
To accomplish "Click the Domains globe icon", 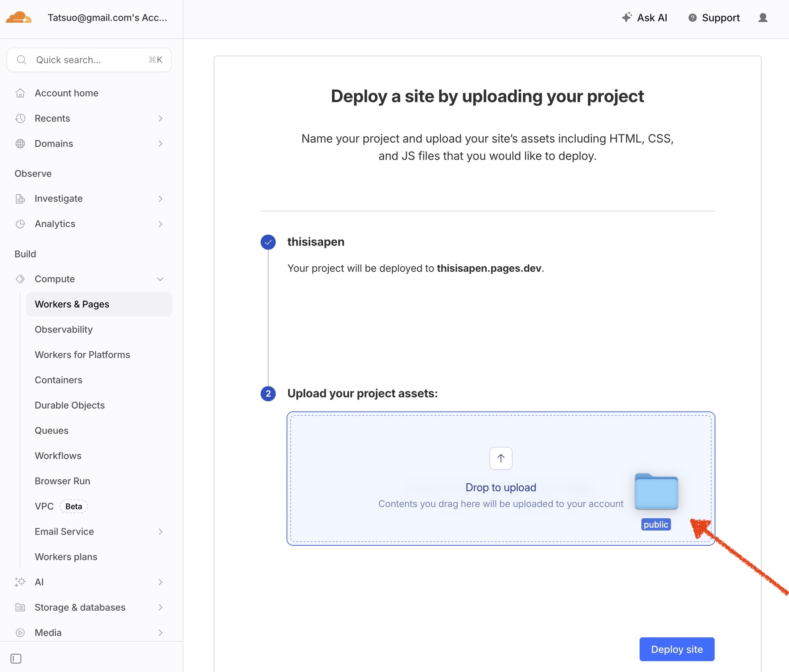I will 20,144.
